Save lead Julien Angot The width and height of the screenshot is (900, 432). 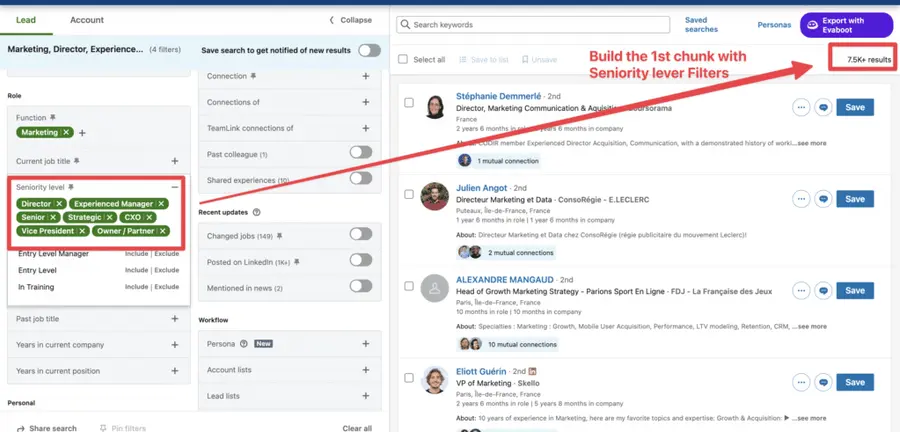point(855,199)
